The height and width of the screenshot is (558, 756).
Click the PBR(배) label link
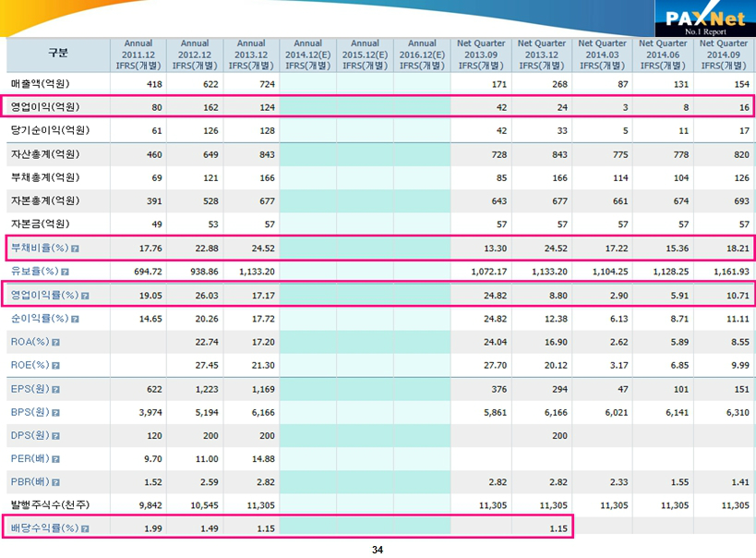tap(29, 483)
